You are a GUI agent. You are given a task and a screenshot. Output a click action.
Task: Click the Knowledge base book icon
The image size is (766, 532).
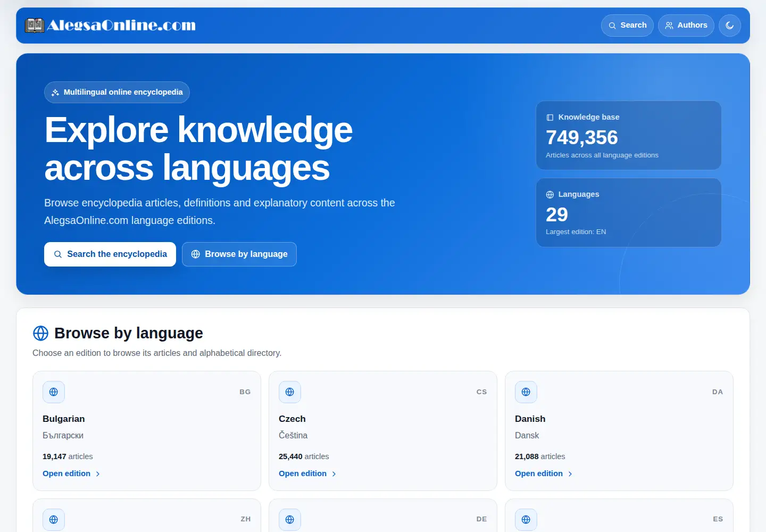point(550,118)
